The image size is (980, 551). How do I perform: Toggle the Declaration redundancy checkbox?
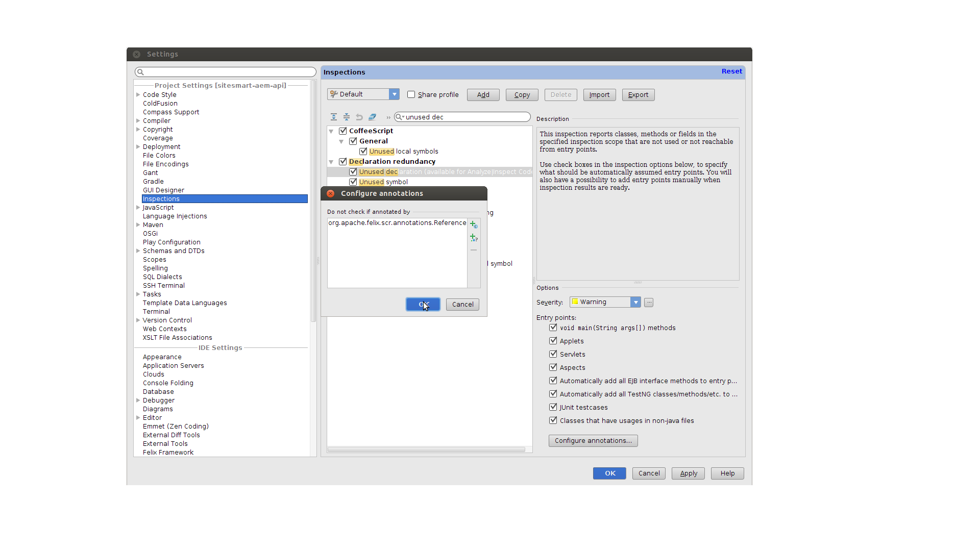pyautogui.click(x=343, y=162)
